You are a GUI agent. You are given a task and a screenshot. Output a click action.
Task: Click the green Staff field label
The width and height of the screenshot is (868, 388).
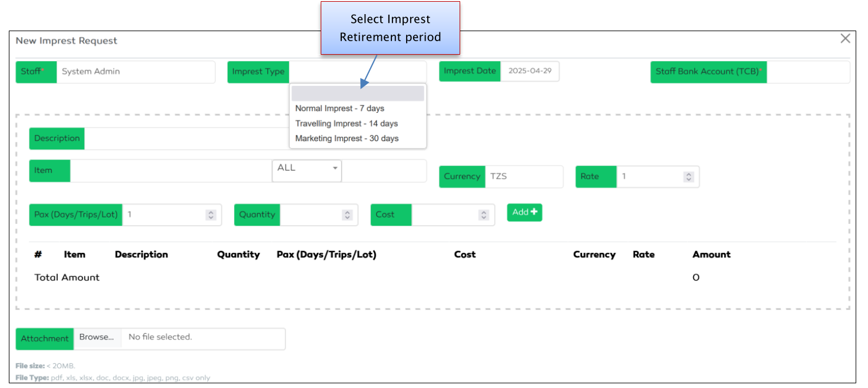36,72
